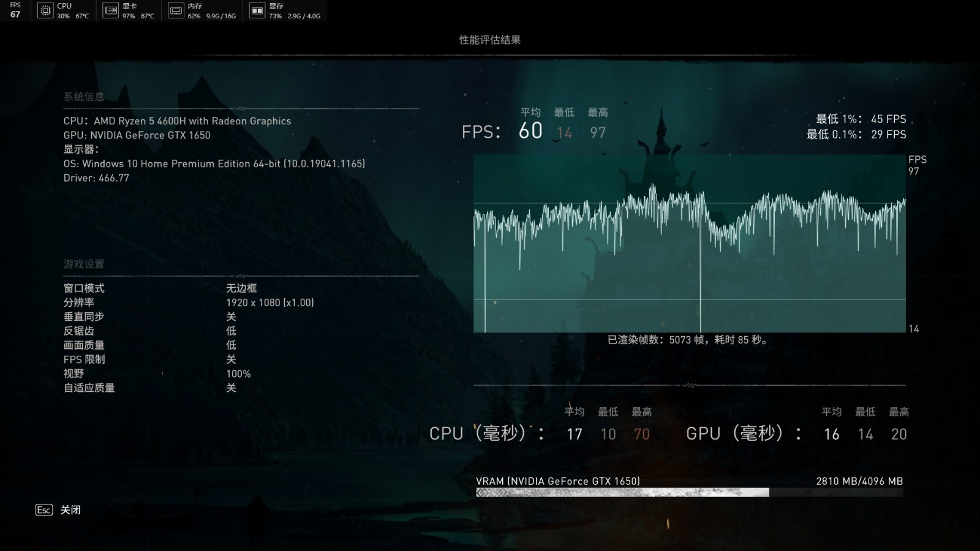The height and width of the screenshot is (551, 980).
Task: Click the FPS frame-time graph
Action: click(x=690, y=244)
